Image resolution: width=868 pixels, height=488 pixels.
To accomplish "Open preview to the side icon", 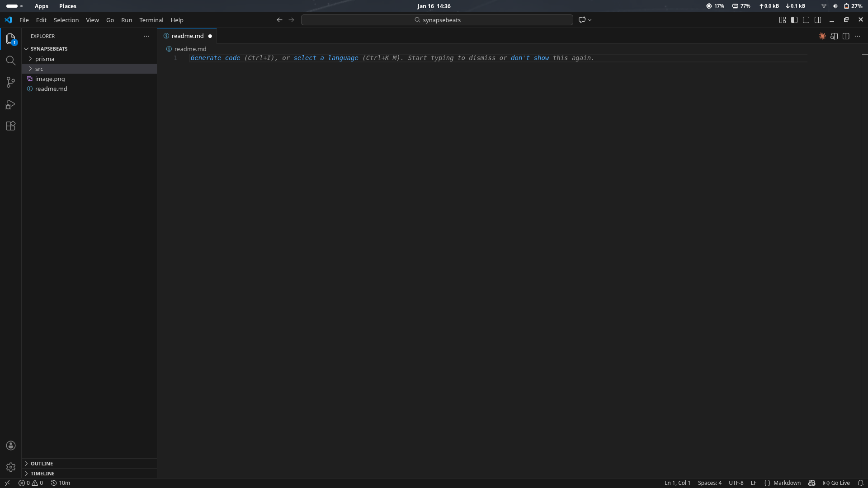I will click(834, 36).
